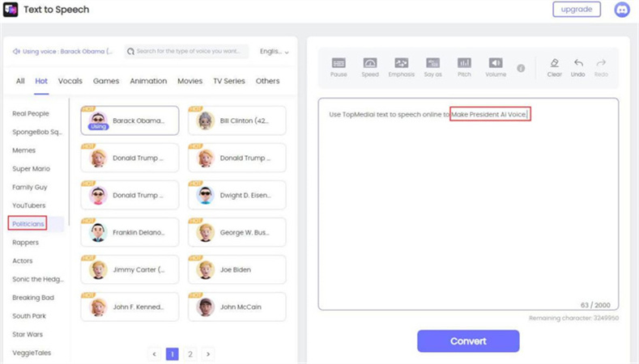
Task: Select South Park category
Action: tap(29, 316)
